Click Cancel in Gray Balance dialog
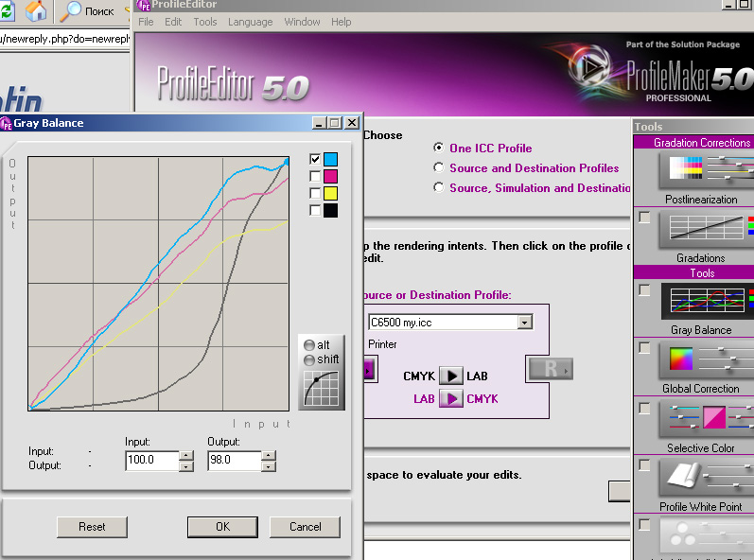754x560 pixels. (305, 527)
